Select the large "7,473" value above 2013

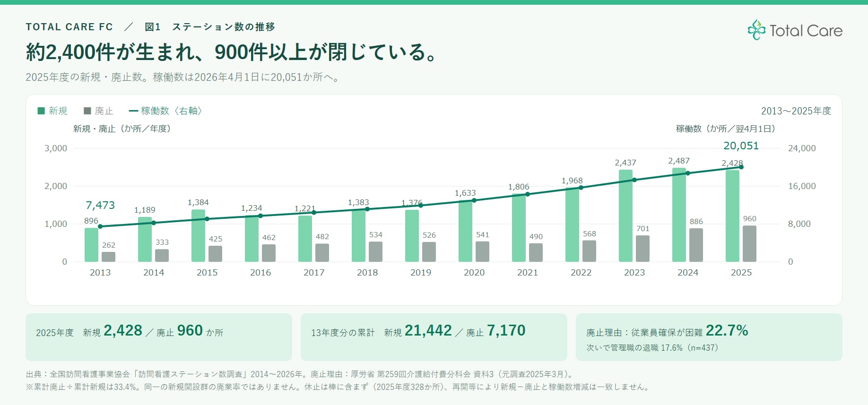pos(100,205)
